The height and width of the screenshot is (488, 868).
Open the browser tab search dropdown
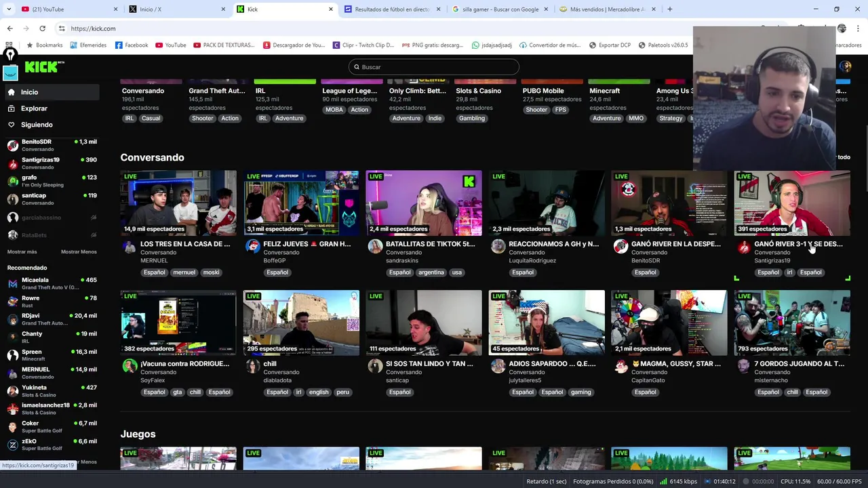(x=8, y=9)
